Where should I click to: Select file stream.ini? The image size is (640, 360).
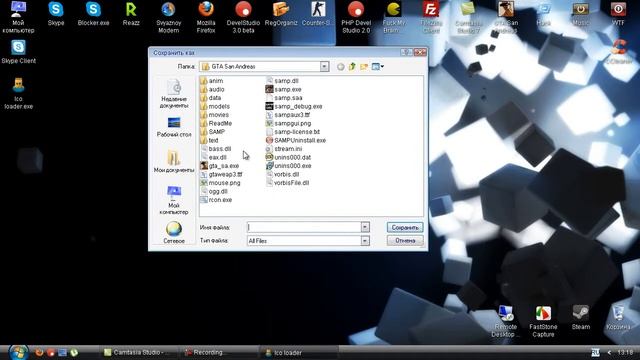(284, 149)
